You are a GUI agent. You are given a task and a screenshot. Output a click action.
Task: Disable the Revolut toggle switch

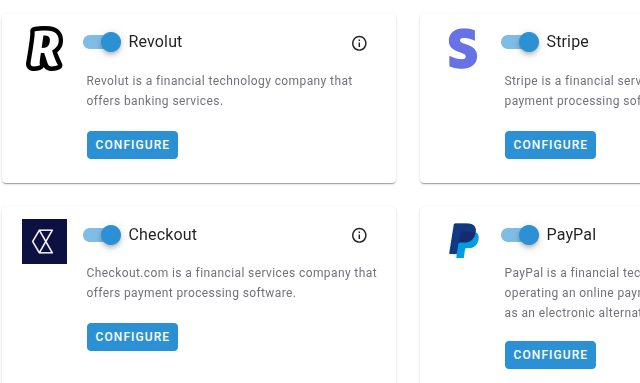click(102, 42)
